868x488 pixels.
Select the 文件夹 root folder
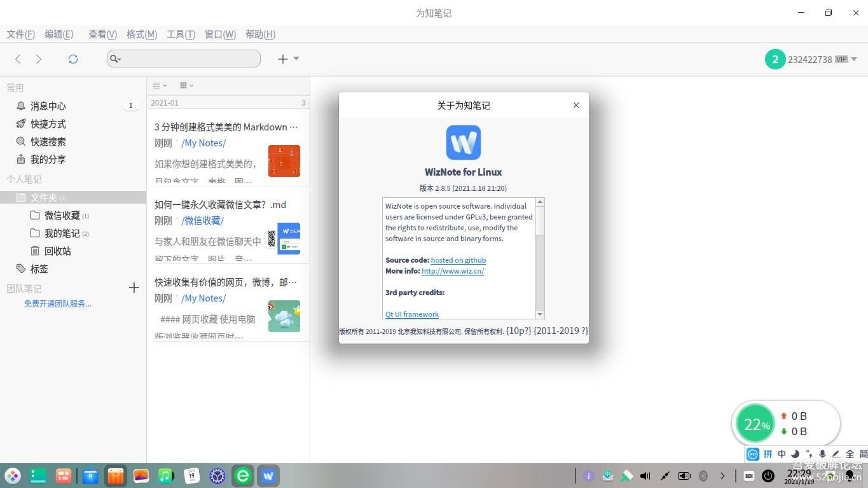click(x=73, y=197)
